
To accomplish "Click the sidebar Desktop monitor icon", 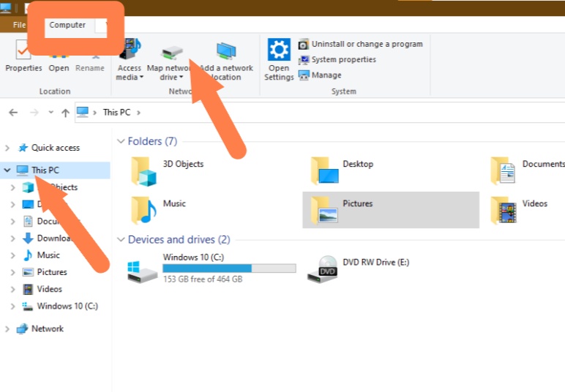I will [28, 205].
